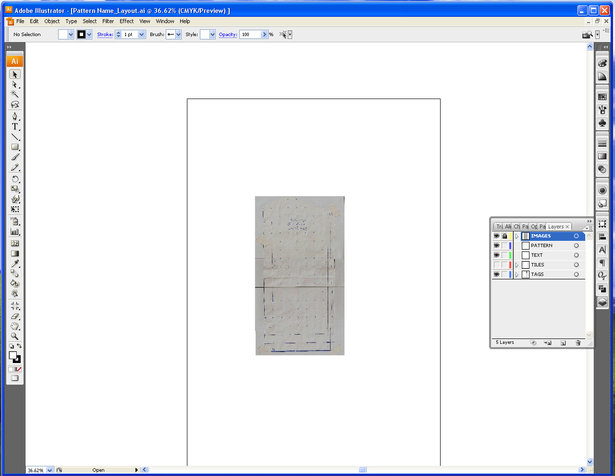Viewport: 615px width, 476px height.
Task: Select the Eraser tool
Action: coord(15,316)
